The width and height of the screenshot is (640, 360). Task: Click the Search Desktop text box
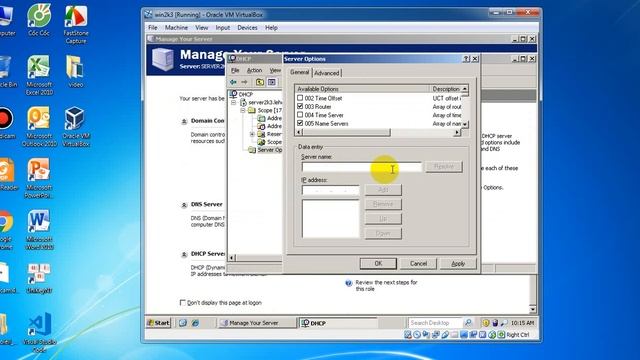(x=436, y=322)
